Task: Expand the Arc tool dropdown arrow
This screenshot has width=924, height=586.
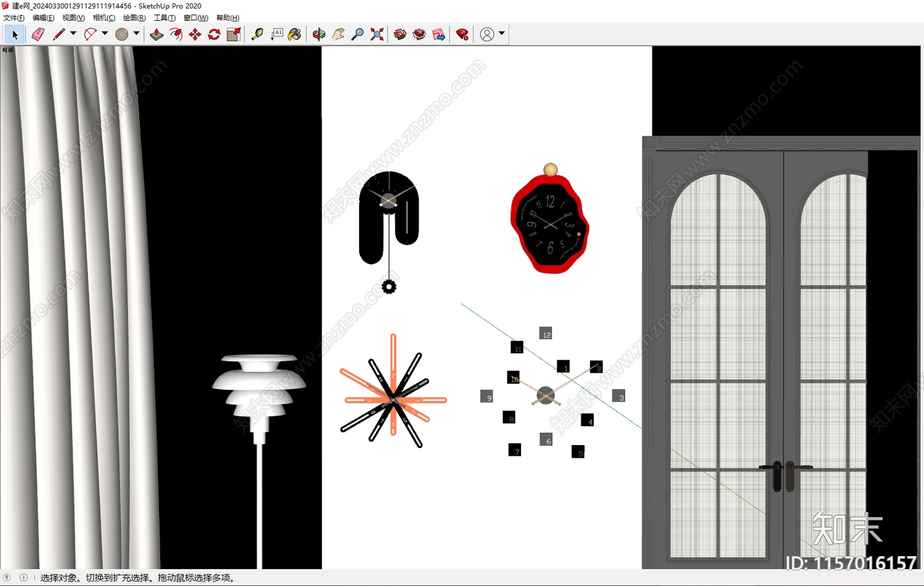Action: [x=105, y=33]
